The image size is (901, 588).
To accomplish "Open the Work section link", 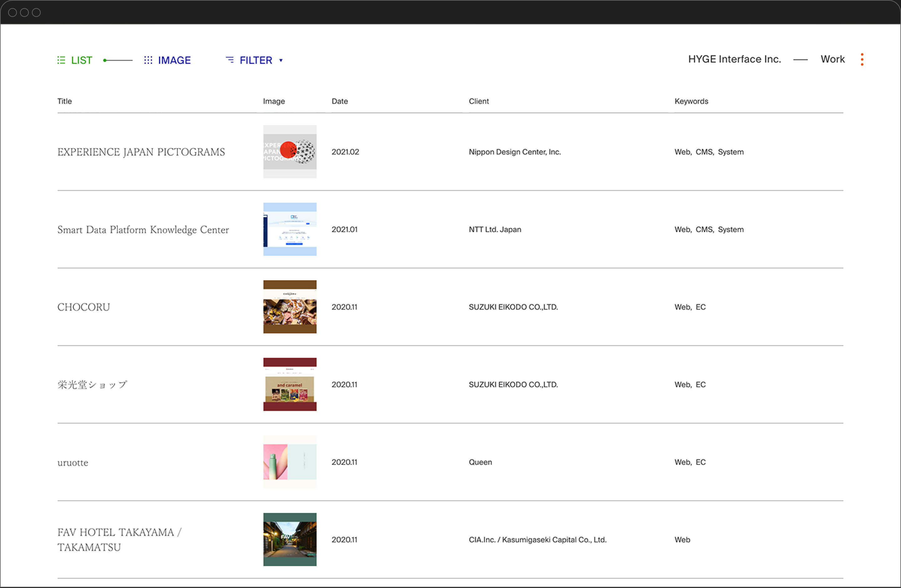I will tap(832, 59).
